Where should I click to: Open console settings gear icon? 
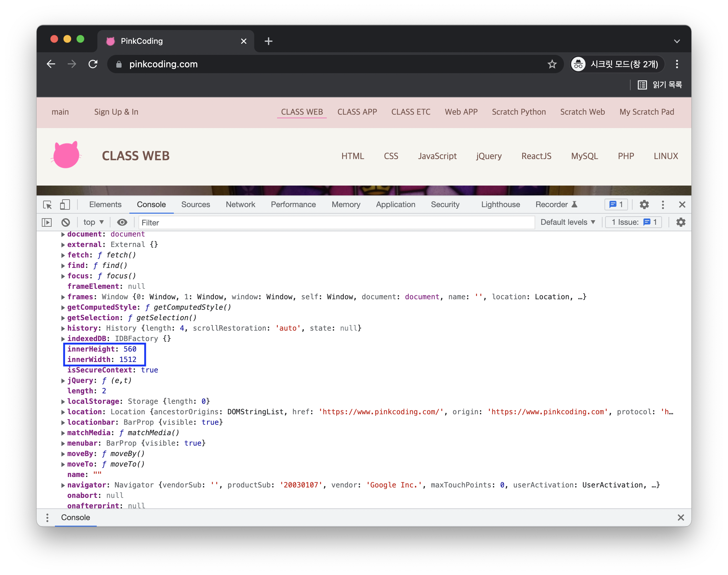[681, 222]
